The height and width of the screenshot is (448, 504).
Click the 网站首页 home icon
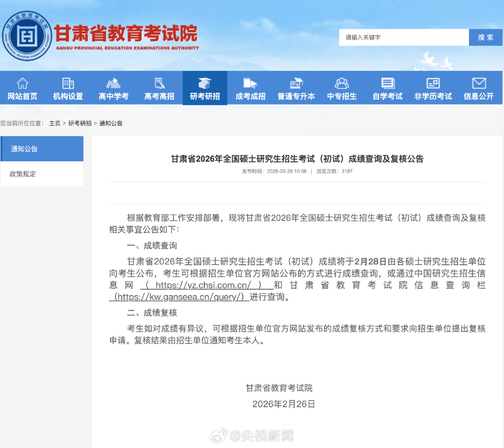coord(22,83)
